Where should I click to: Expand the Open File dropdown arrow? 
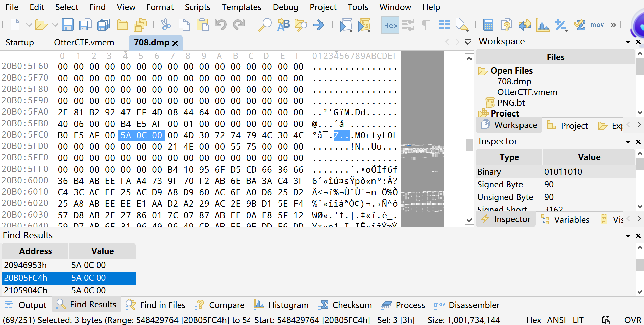(x=55, y=25)
